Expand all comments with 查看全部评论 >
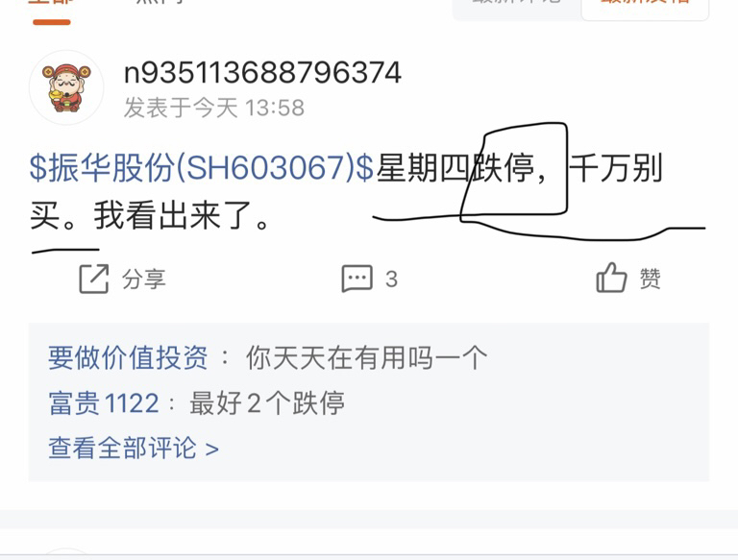This screenshot has height=560, width=738. pos(134,448)
